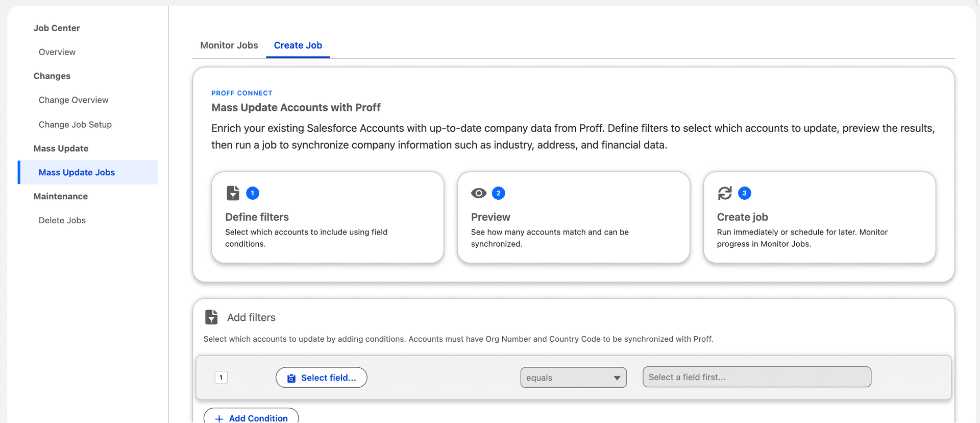Screen dimensions: 980x423
Task: Select the Create Job tab
Action: pyautogui.click(x=298, y=45)
